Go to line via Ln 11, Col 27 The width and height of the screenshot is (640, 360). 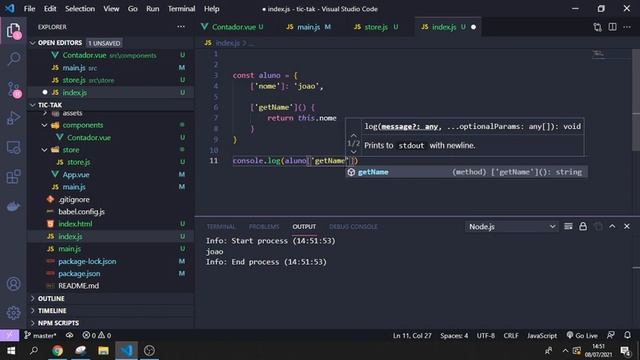click(x=412, y=336)
